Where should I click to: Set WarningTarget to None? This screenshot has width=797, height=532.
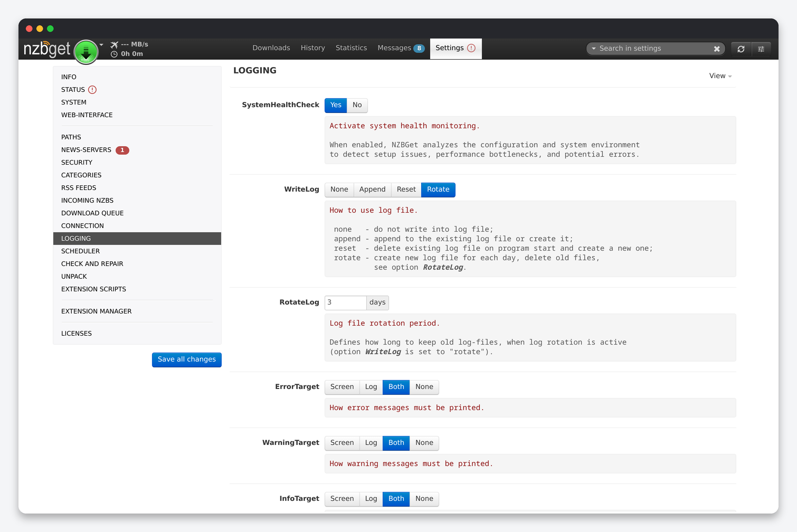click(424, 443)
